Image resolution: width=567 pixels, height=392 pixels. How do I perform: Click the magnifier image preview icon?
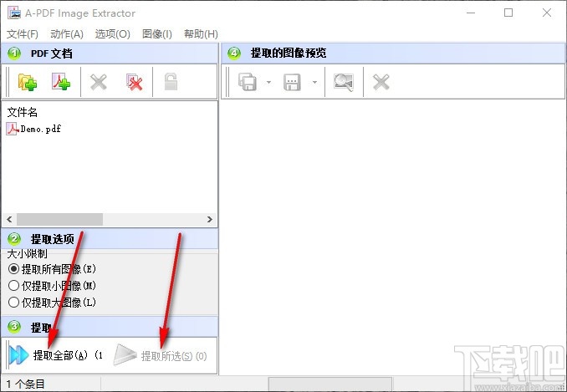(x=343, y=82)
